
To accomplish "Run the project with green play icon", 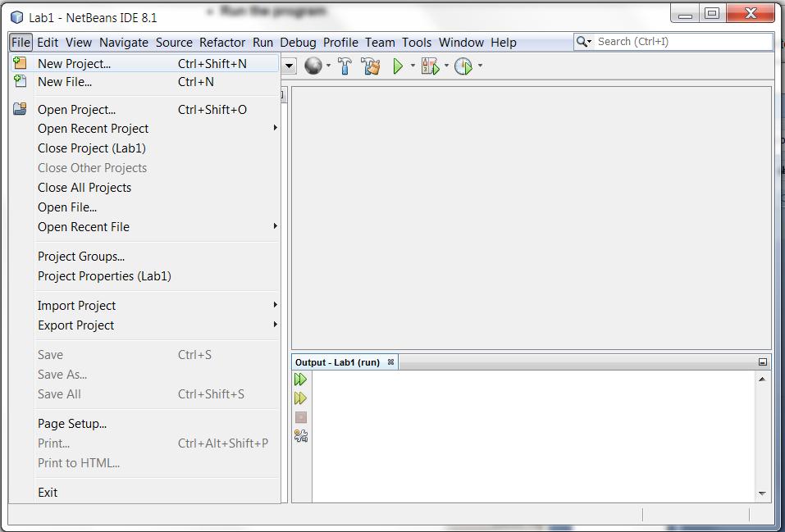I will click(x=399, y=66).
